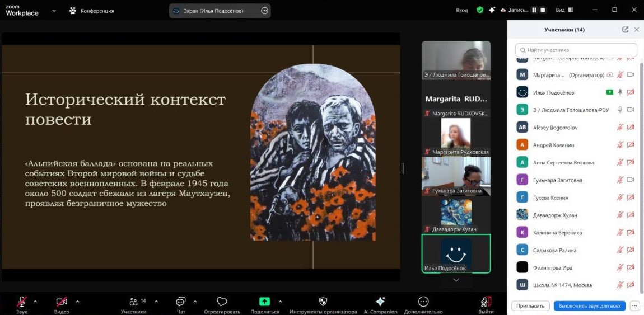Click muted mic icon for Гусева Ксения
Viewport: 644px width, 315px height.
(620, 198)
